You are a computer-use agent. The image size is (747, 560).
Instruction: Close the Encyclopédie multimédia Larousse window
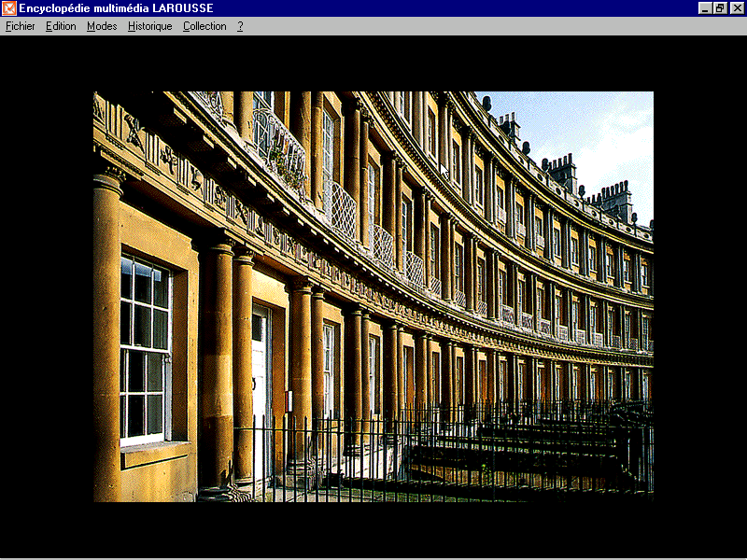point(737,8)
